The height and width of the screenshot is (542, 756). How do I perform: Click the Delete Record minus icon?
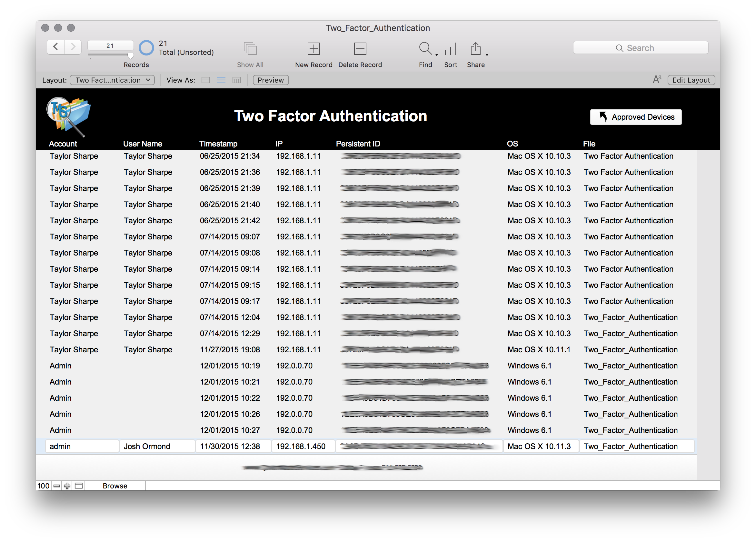360,49
